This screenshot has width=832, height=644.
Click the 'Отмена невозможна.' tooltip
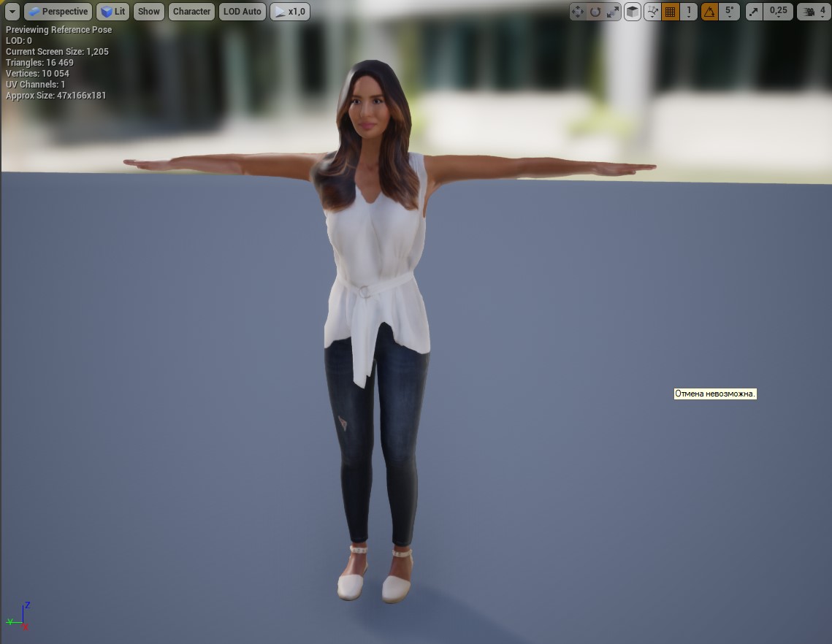click(714, 394)
